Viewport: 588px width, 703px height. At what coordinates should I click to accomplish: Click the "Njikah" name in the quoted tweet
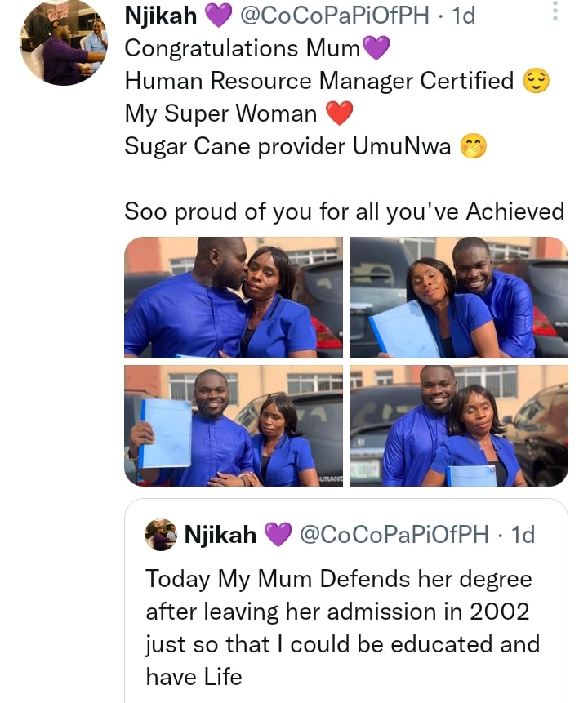220,535
